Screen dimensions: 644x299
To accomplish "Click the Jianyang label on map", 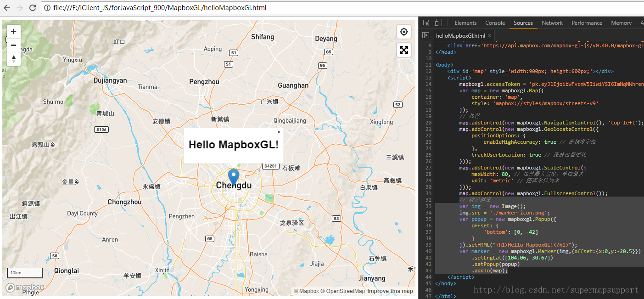I will [372, 278].
